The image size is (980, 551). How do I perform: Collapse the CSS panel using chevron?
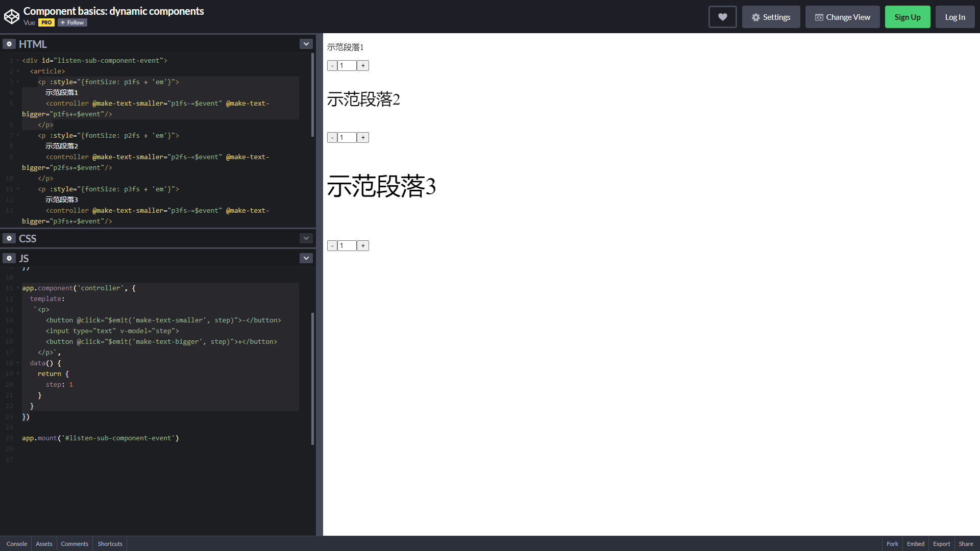(x=306, y=238)
